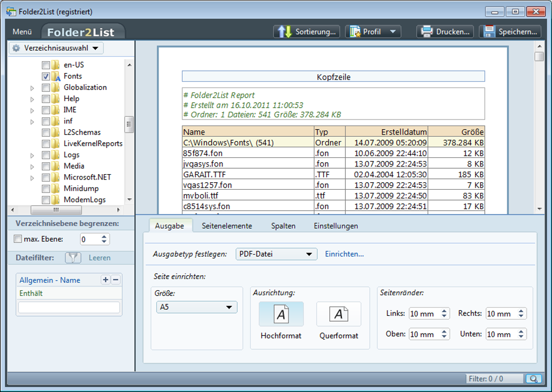Screen dimensions: 552x392
Task: Check the Media folder checkbox
Action: [x=46, y=166]
